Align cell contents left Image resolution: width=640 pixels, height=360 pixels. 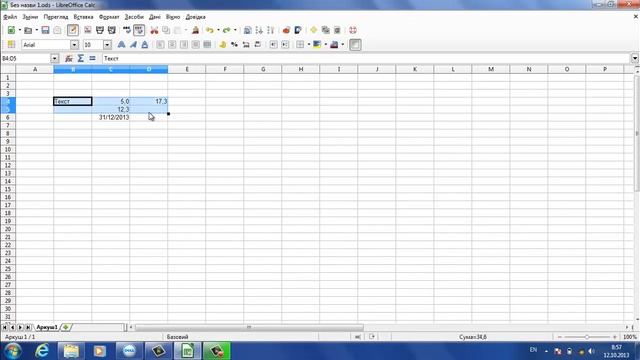160,44
